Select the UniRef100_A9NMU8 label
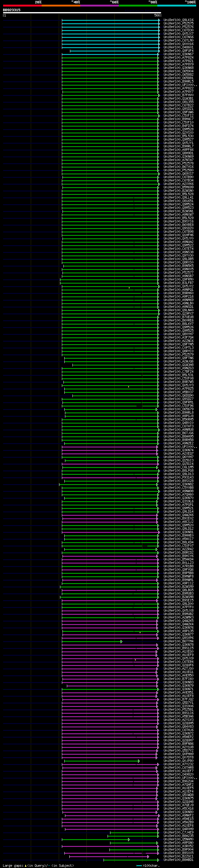The width and height of the screenshot is (199, 868). coord(179,430)
